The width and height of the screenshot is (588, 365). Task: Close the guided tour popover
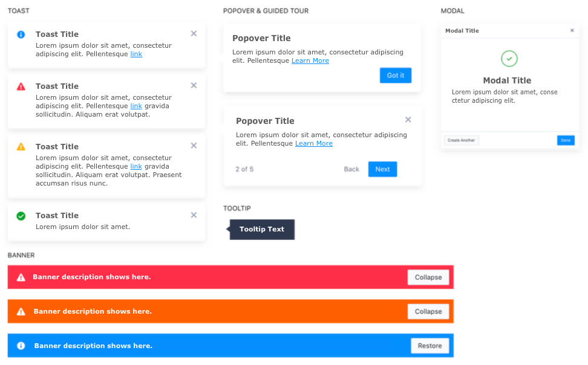pyautogui.click(x=408, y=120)
